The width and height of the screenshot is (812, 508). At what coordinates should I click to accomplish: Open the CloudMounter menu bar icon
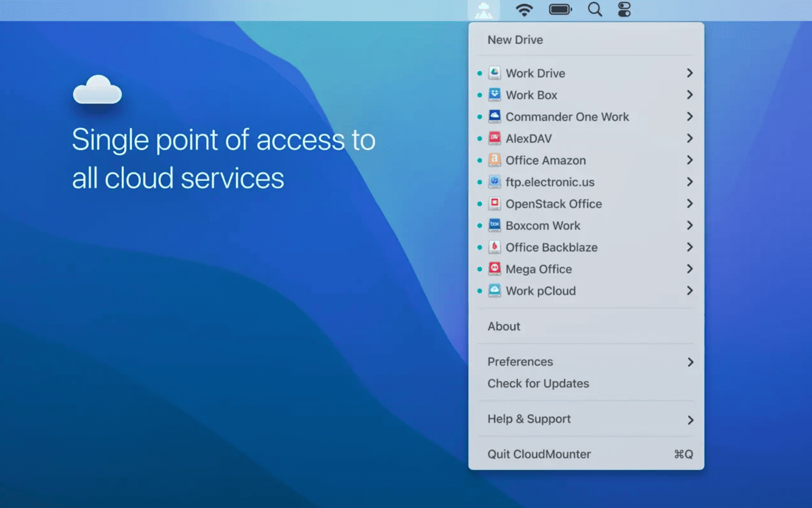click(x=483, y=10)
